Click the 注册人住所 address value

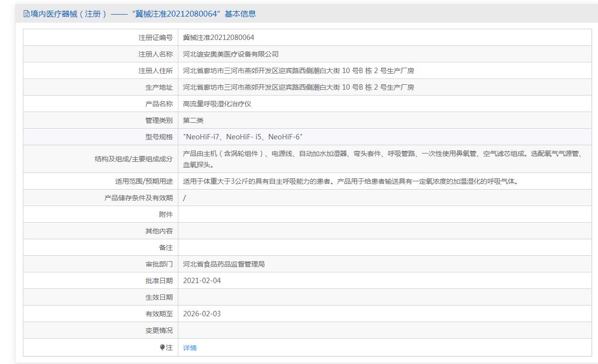tap(298, 71)
